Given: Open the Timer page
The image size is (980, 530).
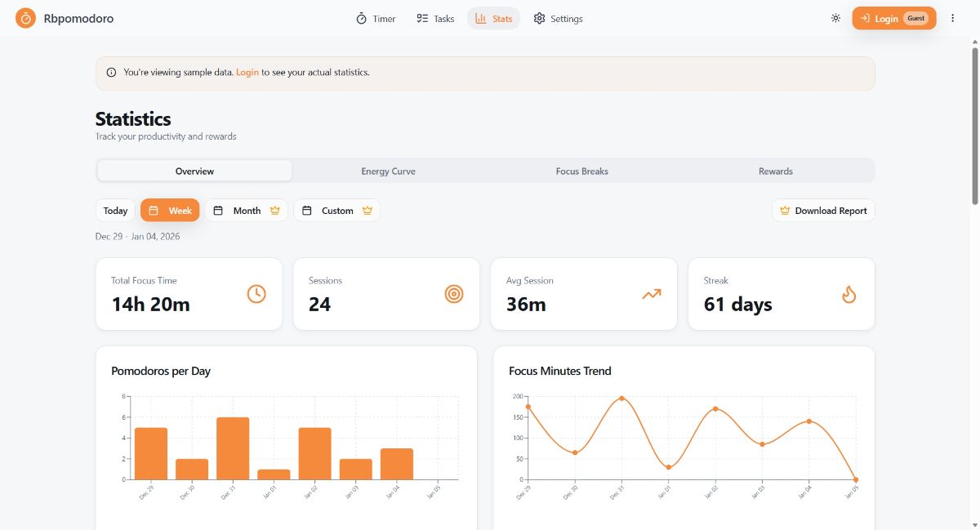Looking at the screenshot, I should point(376,19).
